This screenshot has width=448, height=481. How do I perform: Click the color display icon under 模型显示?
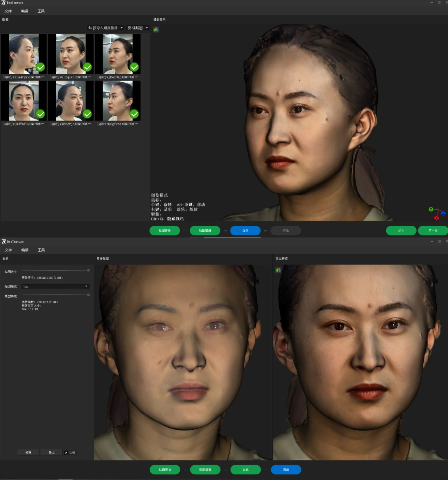(x=156, y=30)
